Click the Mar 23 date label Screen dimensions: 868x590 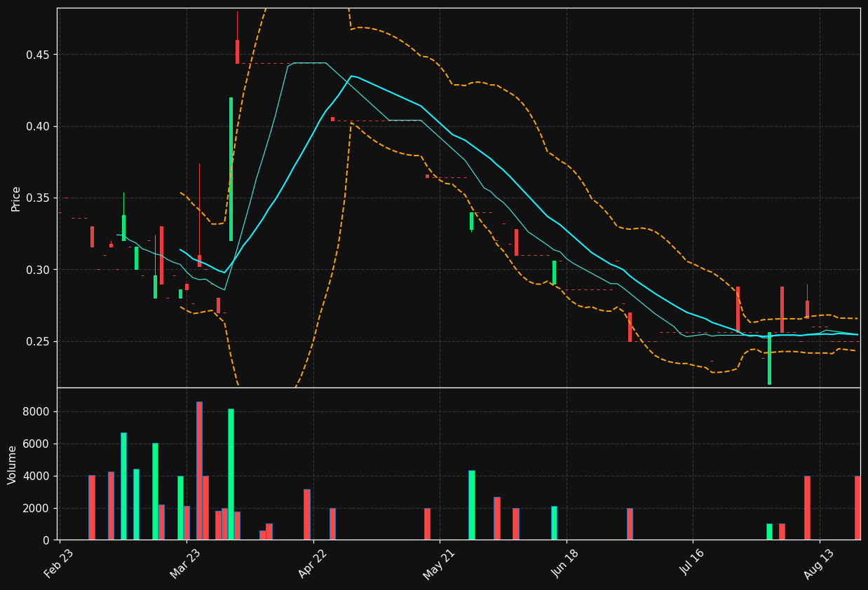click(185, 563)
